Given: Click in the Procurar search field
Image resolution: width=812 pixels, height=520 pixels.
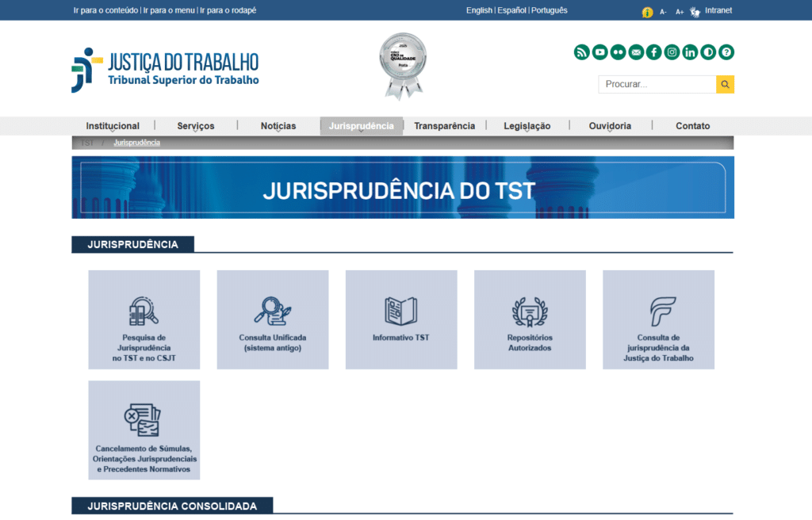Looking at the screenshot, I should [657, 85].
